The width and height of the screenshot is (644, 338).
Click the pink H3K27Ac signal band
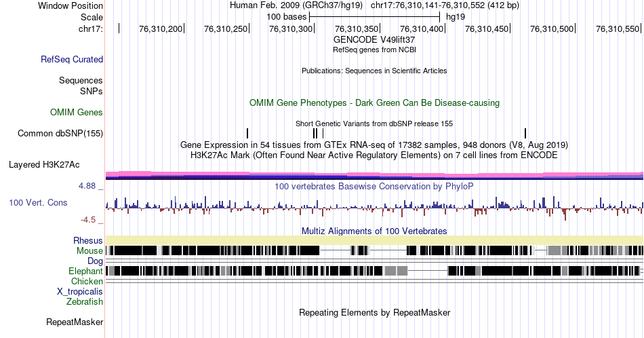click(374, 175)
